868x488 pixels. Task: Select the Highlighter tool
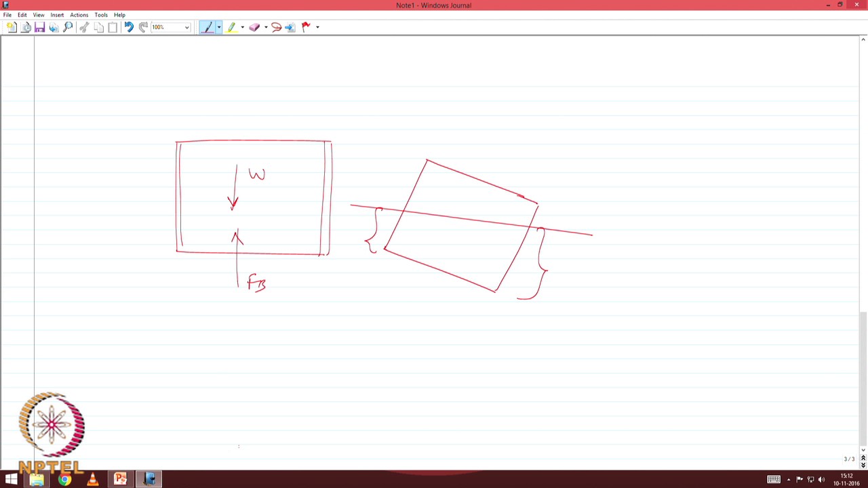point(231,27)
